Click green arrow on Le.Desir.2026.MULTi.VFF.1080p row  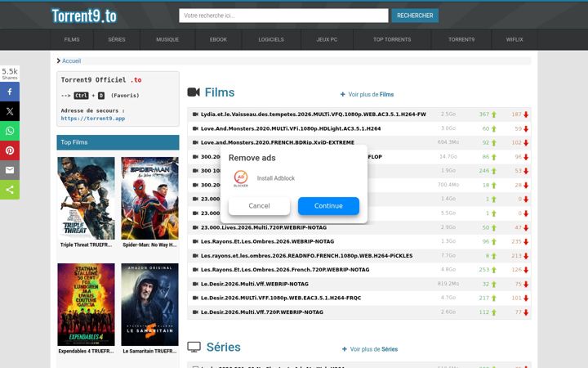point(494,298)
